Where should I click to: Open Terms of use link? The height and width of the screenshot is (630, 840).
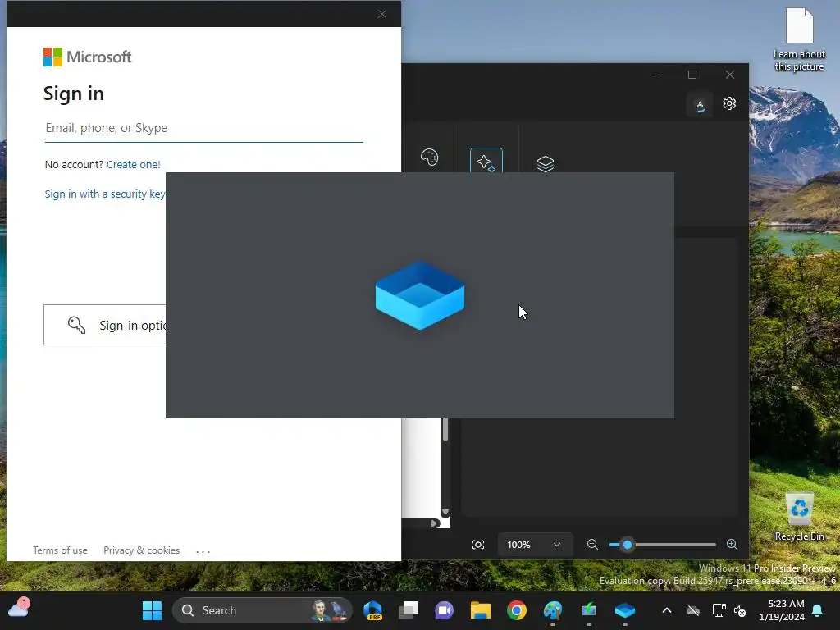(60, 550)
